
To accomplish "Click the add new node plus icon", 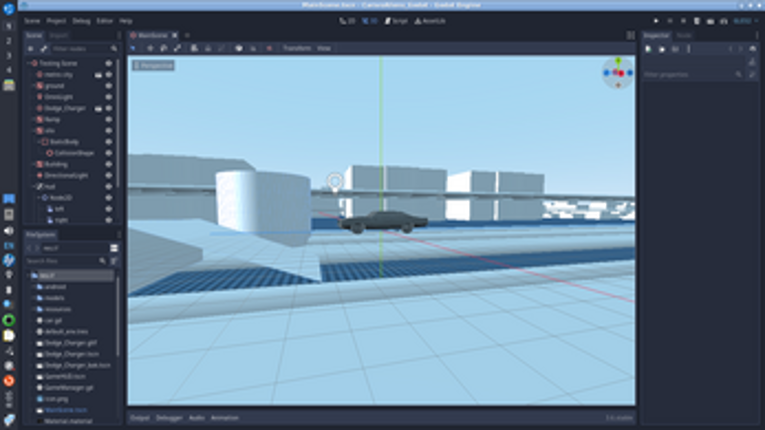I will pyautogui.click(x=31, y=49).
